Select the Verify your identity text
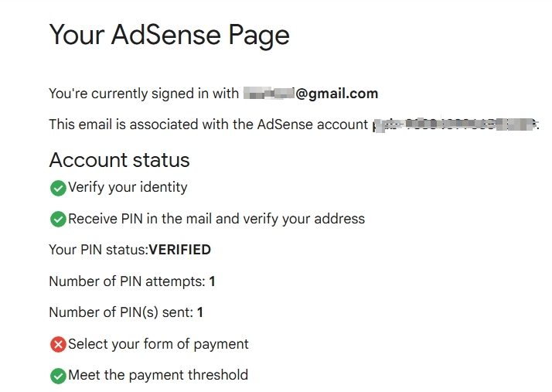The width and height of the screenshot is (552, 392). tap(128, 187)
